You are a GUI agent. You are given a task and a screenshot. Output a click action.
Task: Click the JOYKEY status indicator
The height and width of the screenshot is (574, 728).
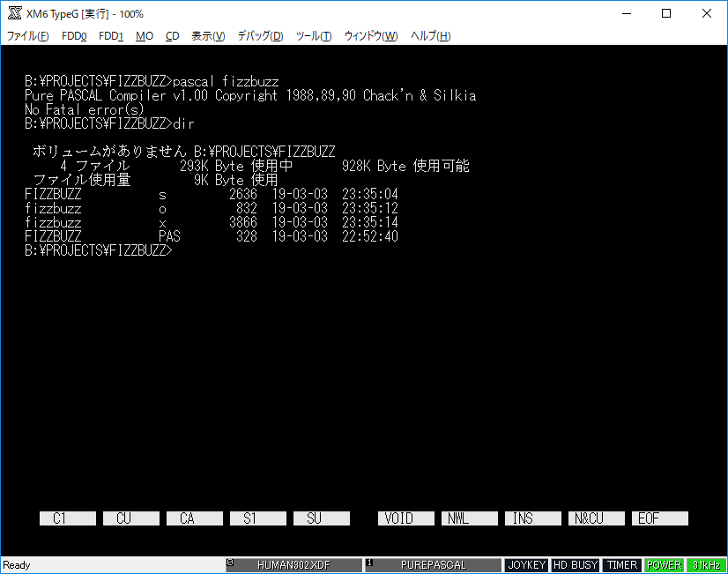526,565
